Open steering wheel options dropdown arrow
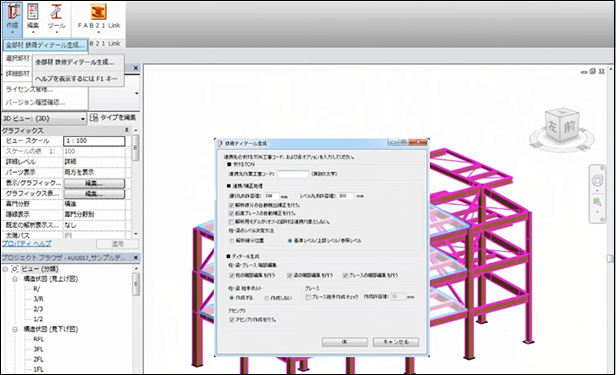616x375 pixels. 597,190
